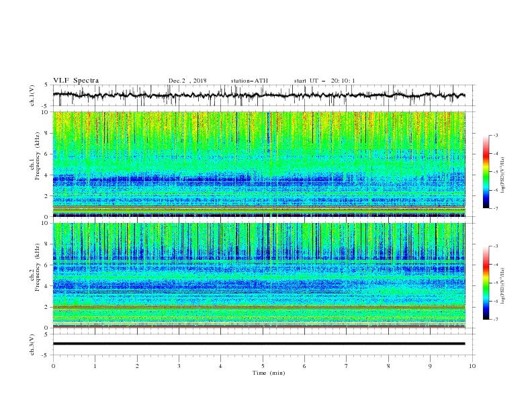Screen dimensions: 532x411
Task: Click time axis tick label "7"
Action: pyautogui.click(x=347, y=366)
